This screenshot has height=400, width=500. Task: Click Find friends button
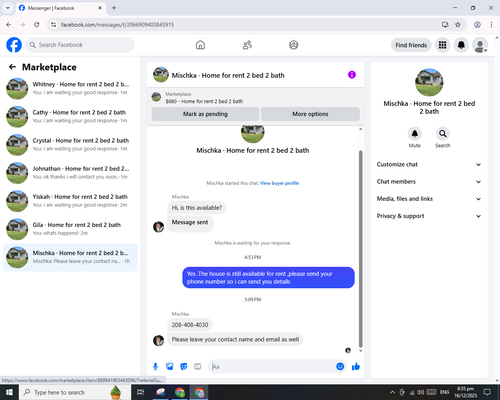click(411, 45)
